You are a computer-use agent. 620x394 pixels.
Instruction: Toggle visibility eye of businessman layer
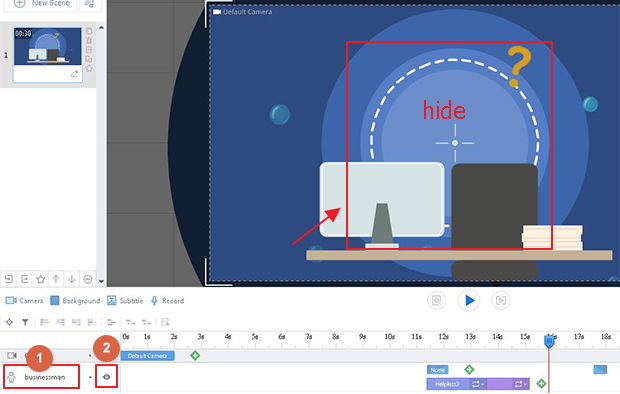point(106,377)
